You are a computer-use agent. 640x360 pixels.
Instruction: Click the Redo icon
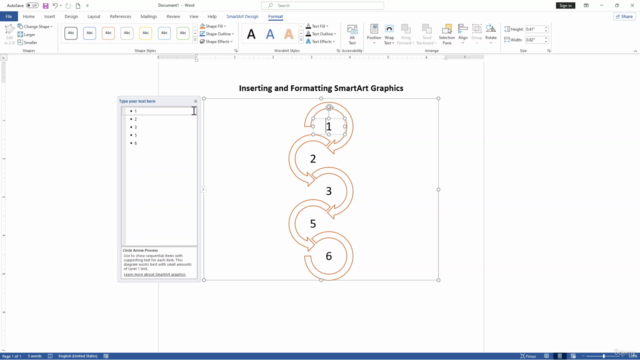pos(68,6)
